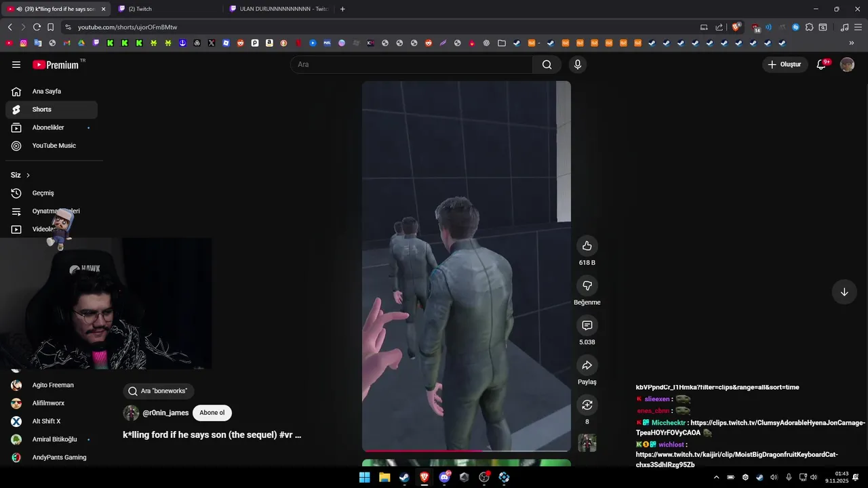
Task: Click the address bar URL
Action: point(127,27)
